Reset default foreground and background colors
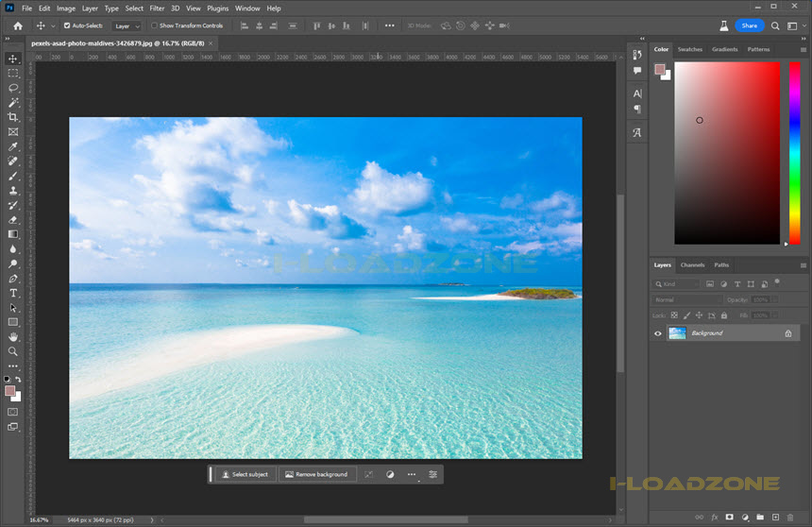Image resolution: width=812 pixels, height=527 pixels. click(x=8, y=380)
